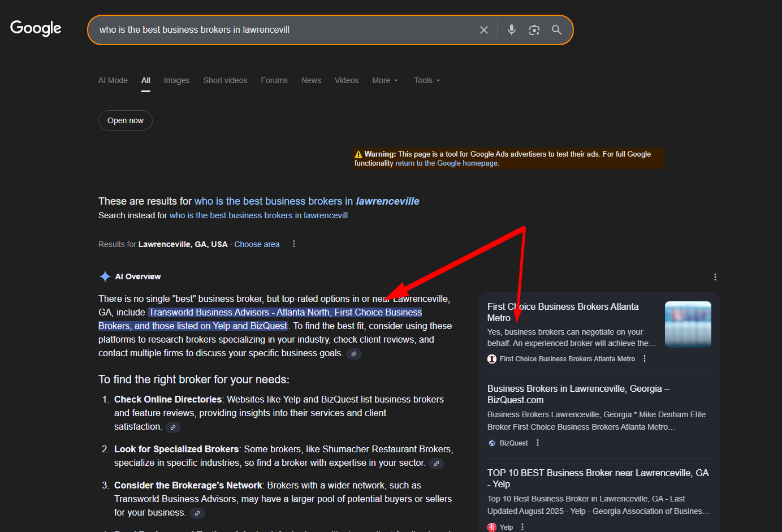Search instead for original 'lawrencevill' query
The width and height of the screenshot is (782, 532).
[258, 215]
